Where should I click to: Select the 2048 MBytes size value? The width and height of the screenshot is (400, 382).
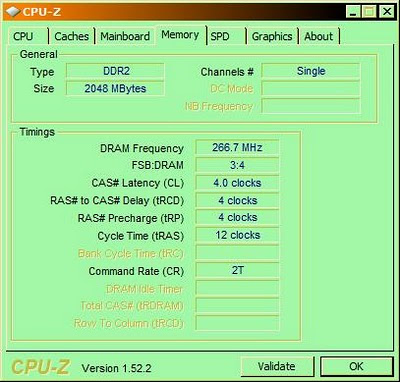click(115, 89)
